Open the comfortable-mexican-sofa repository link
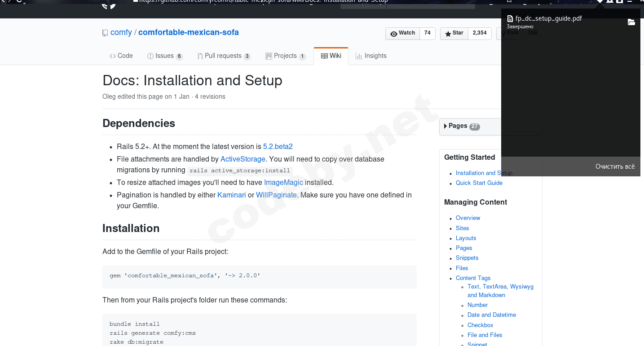Image resolution: width=644 pixels, height=346 pixels. pos(188,32)
